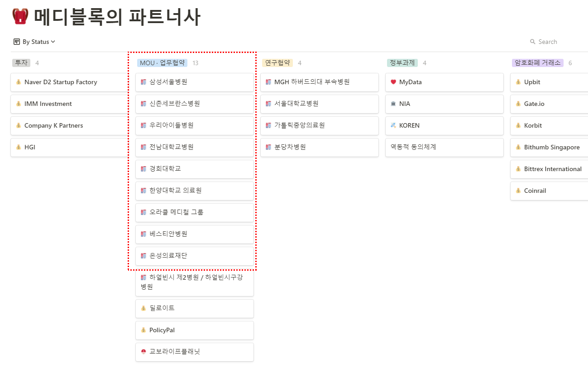Open the HGI card
Screen dimensions: 588x368
70,148
